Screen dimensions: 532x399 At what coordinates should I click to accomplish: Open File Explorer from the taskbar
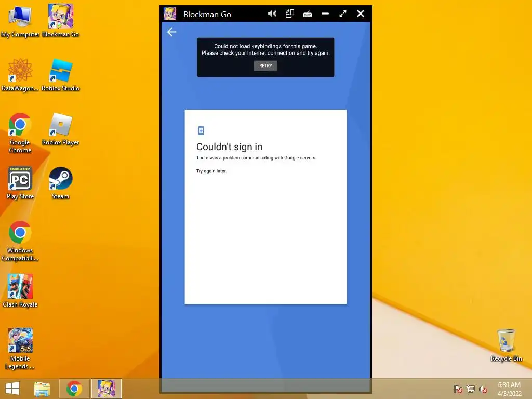click(x=42, y=389)
